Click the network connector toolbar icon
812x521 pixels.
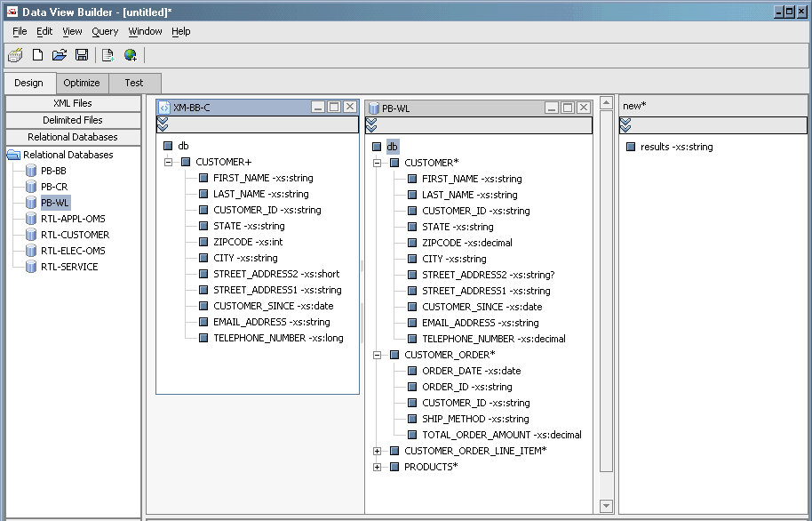pos(15,55)
